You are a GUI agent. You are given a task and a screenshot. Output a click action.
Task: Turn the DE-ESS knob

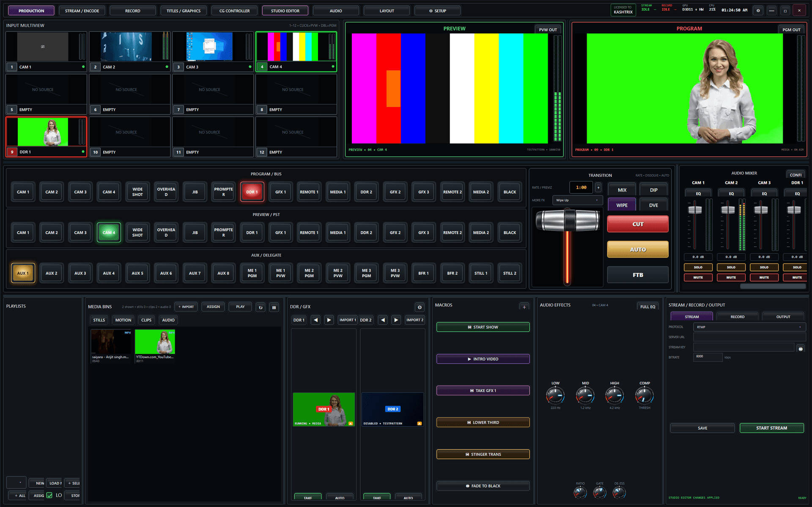tap(619, 492)
